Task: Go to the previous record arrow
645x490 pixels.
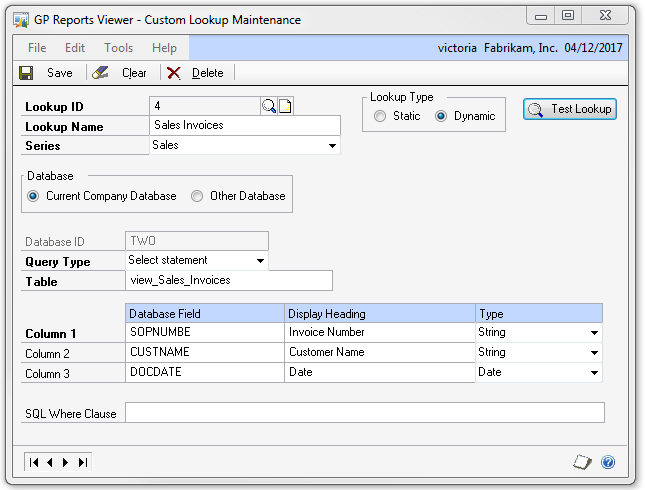Action: pos(51,462)
